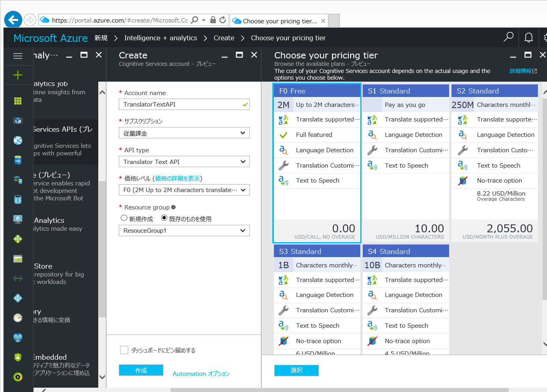Click the green check Full featured icon
Image resolution: width=547 pixels, height=392 pixels.
coord(283,135)
